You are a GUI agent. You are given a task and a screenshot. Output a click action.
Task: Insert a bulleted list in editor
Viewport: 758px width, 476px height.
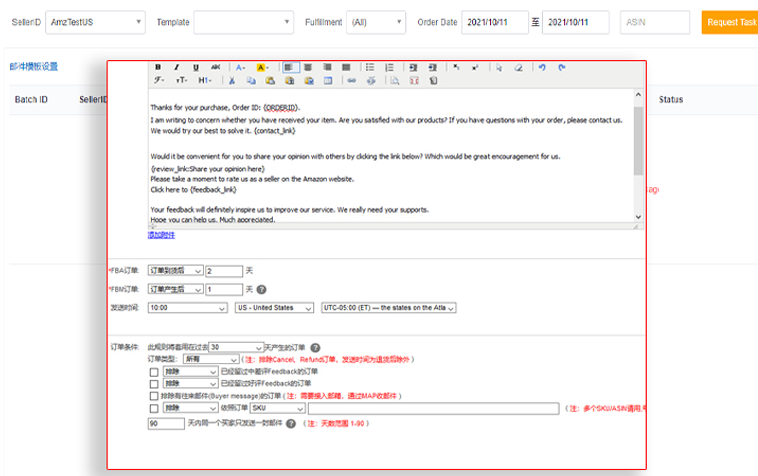point(370,67)
